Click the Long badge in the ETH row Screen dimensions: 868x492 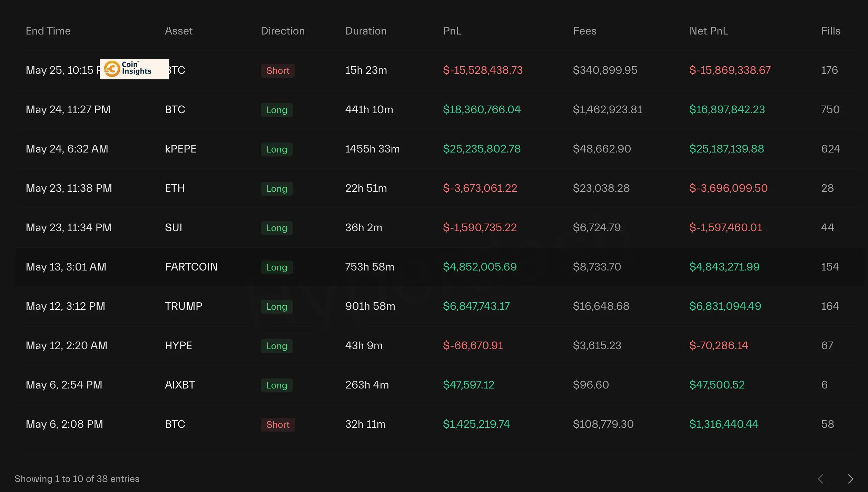pos(277,188)
